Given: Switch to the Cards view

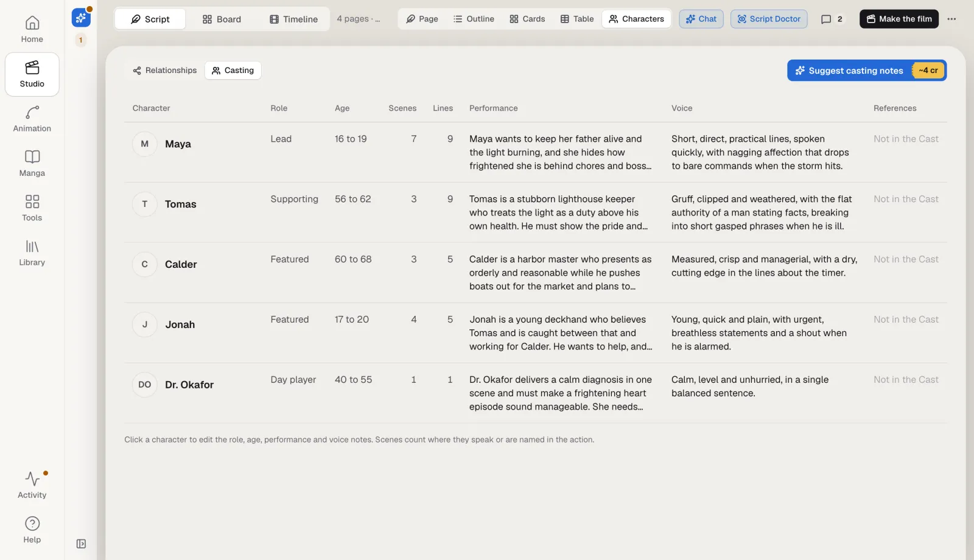Looking at the screenshot, I should (x=527, y=19).
